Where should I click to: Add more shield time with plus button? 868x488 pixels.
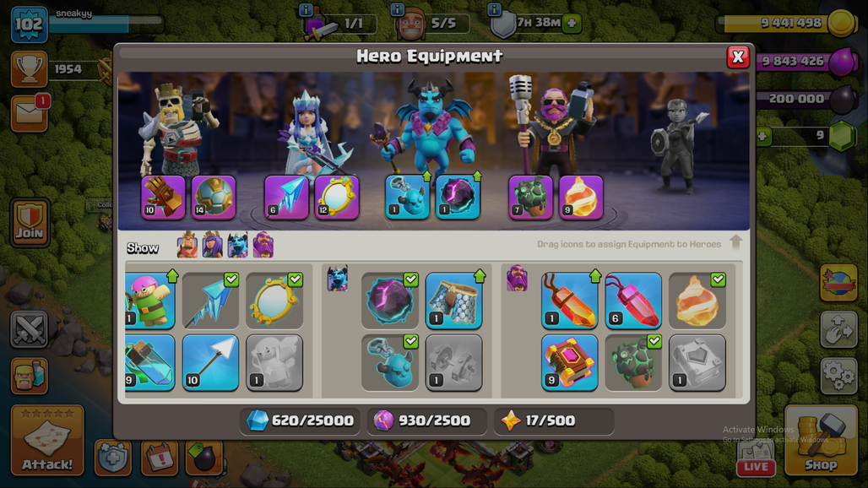pyautogui.click(x=572, y=24)
